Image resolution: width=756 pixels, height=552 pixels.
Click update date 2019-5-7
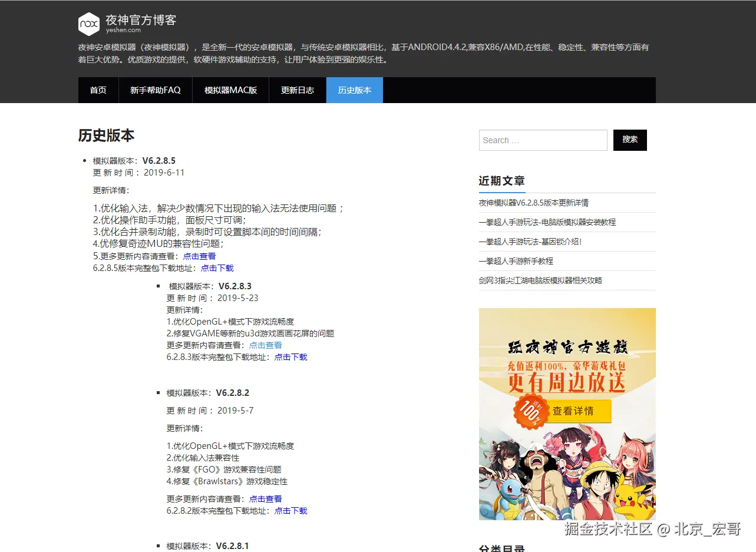(x=236, y=411)
